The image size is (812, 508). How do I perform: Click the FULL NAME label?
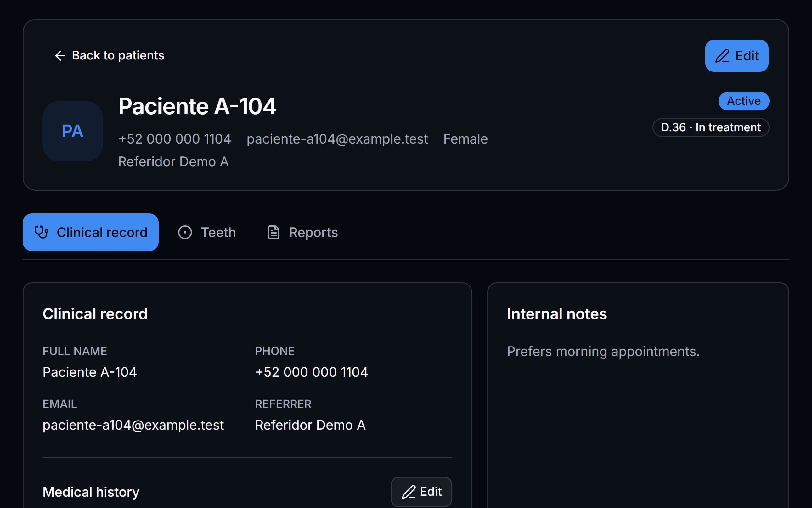click(x=75, y=351)
